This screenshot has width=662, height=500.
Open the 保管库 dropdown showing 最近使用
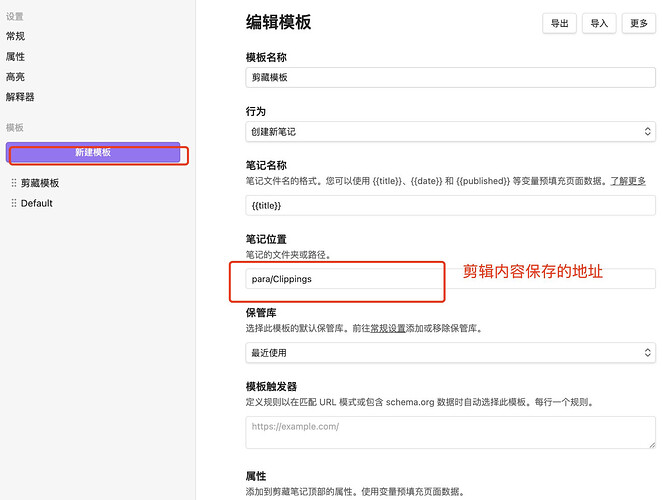(450, 353)
